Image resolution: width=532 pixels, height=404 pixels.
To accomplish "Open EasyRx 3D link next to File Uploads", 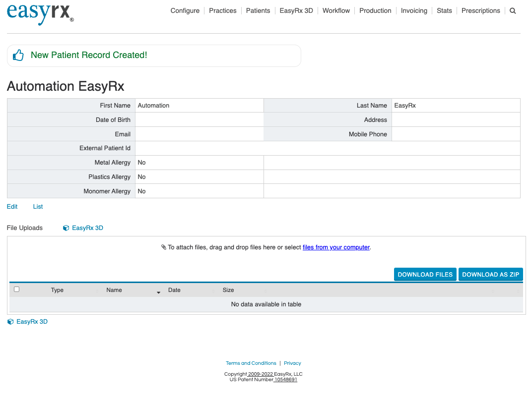I will [87, 228].
